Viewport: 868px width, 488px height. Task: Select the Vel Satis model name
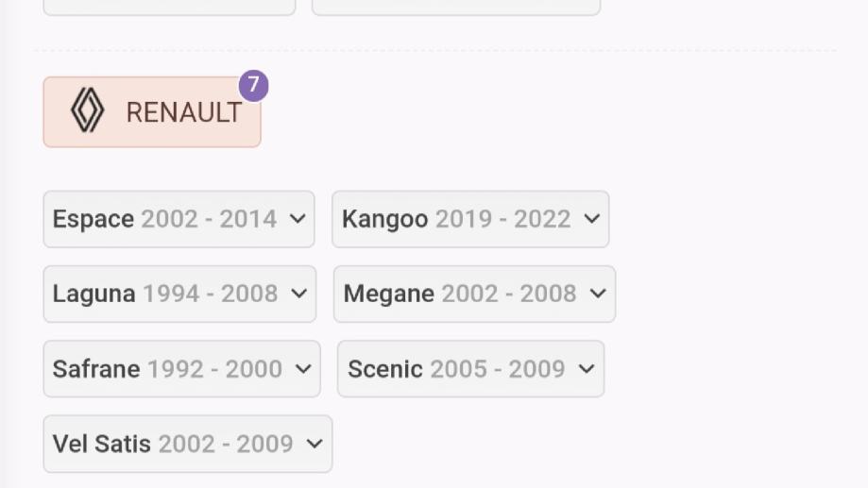pyautogui.click(x=101, y=444)
